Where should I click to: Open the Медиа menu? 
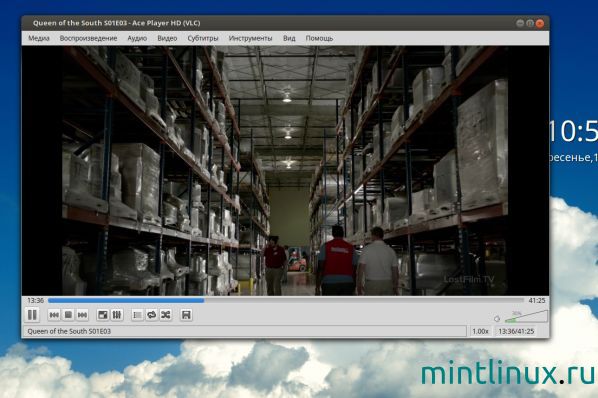click(39, 38)
